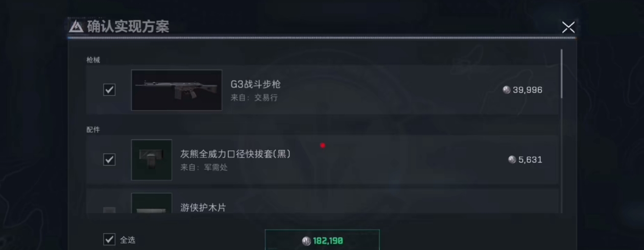Select the G3战斗步枪 item name
The height and width of the screenshot is (250, 644).
pyautogui.click(x=256, y=84)
